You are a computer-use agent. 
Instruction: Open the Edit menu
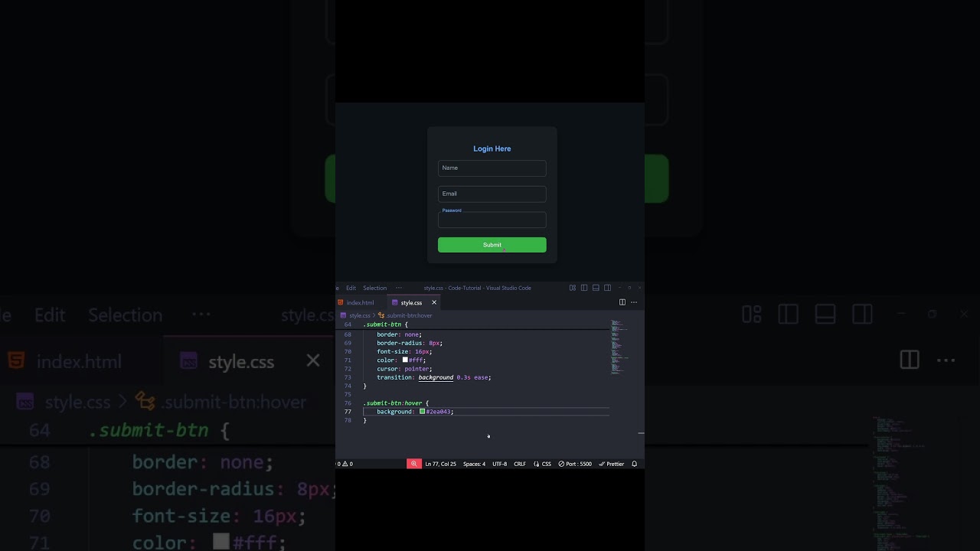pyautogui.click(x=351, y=288)
